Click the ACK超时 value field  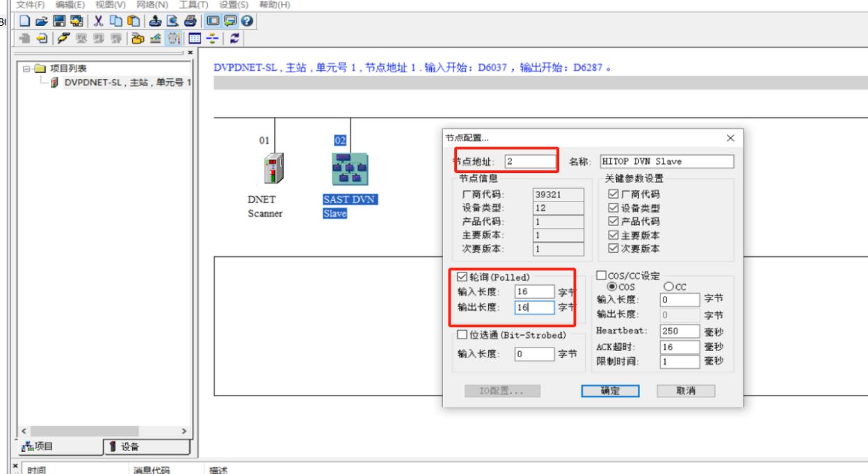click(679, 346)
